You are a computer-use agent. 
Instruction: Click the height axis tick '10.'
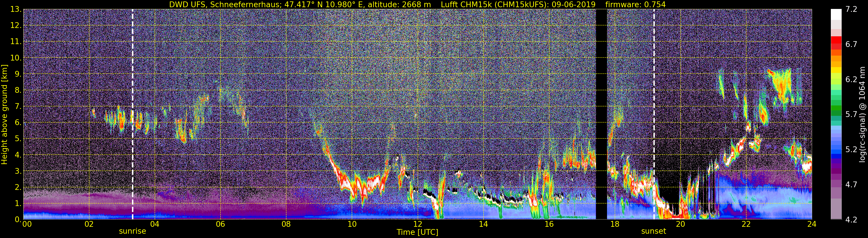16,58
